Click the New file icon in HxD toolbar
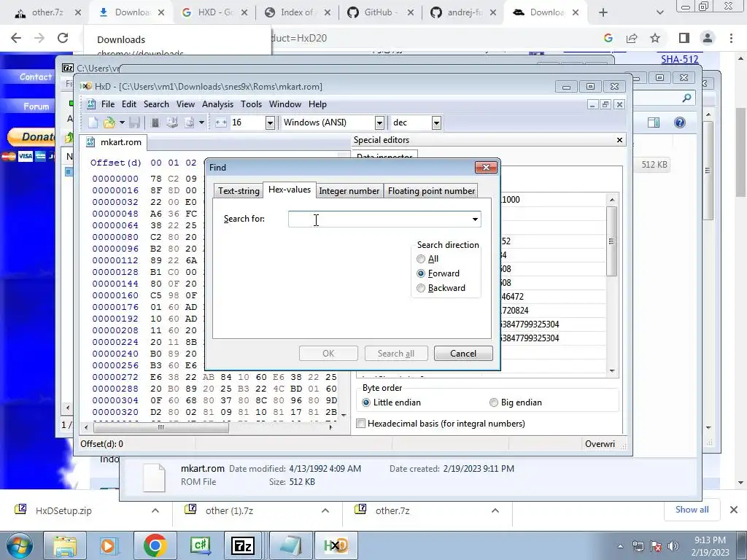Screen dimensions: 747x560 93,122
